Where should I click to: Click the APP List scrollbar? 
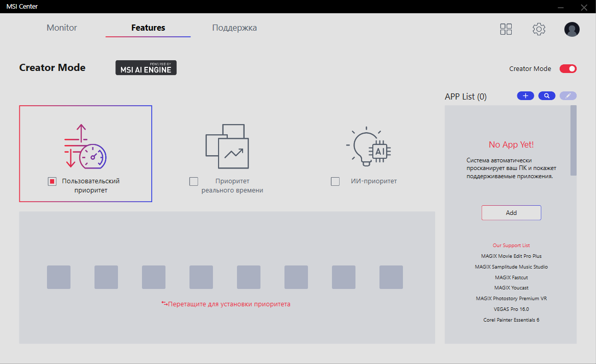click(x=574, y=140)
